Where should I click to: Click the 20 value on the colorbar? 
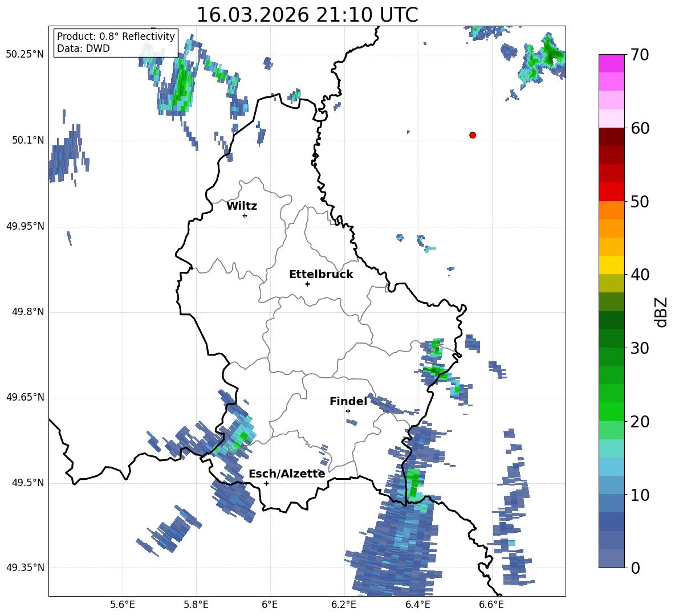[640, 422]
